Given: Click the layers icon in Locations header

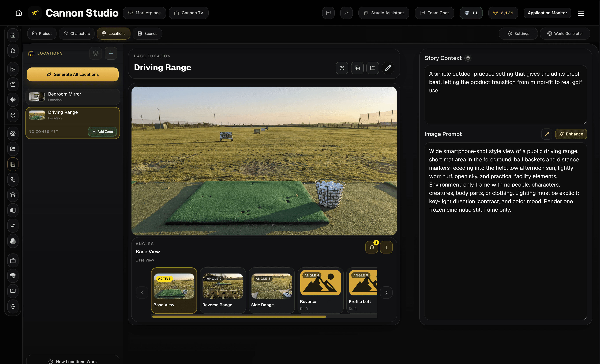Looking at the screenshot, I should pos(95,53).
